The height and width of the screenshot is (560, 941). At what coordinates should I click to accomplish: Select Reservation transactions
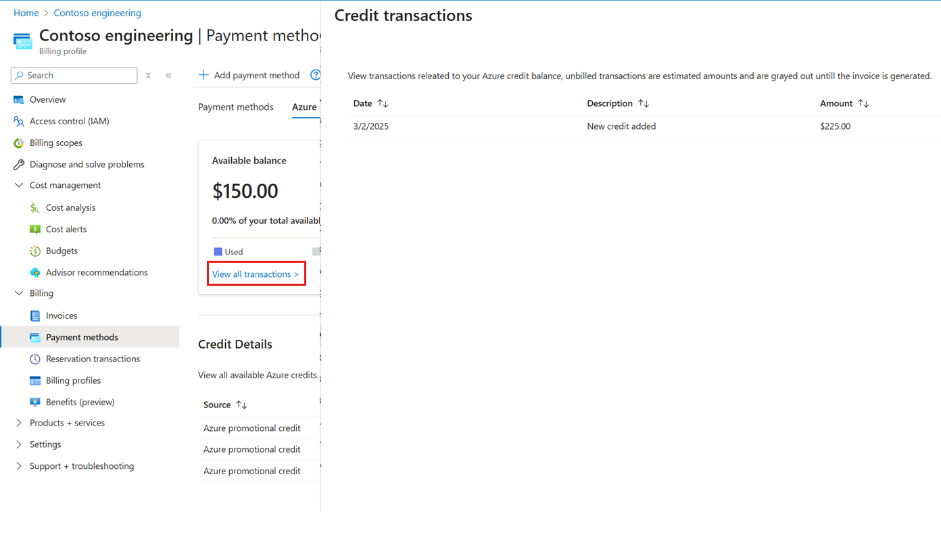point(93,359)
